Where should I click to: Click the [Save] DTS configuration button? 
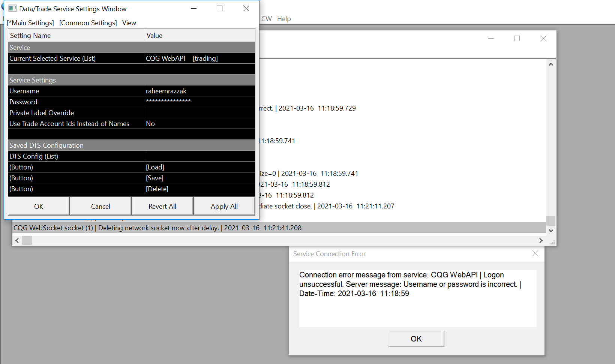coord(200,178)
